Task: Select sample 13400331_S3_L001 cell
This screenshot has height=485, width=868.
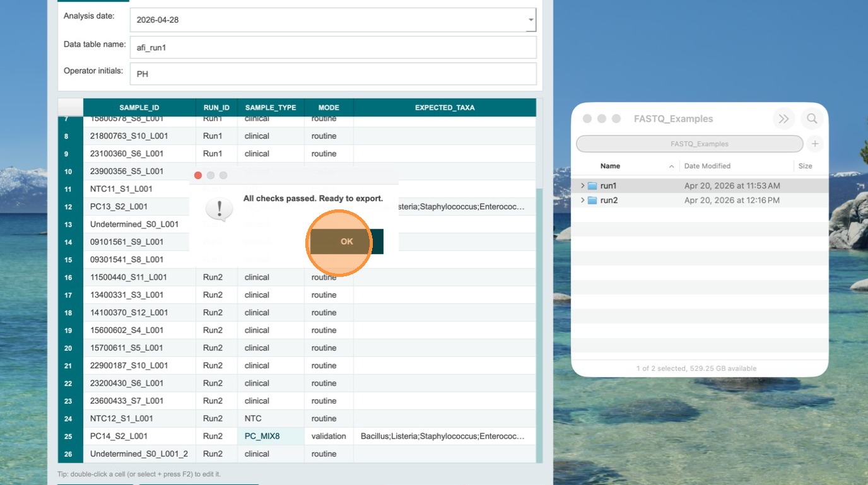Action: [139, 295]
